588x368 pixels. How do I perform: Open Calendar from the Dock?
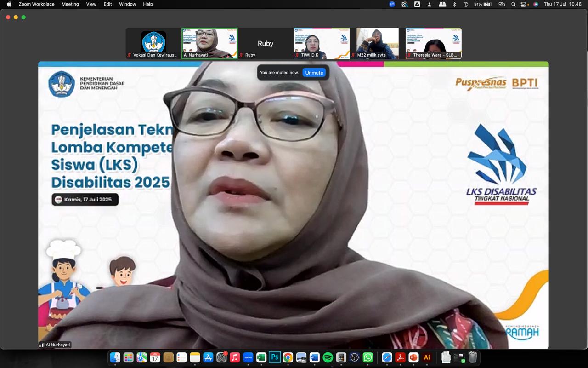coord(155,357)
